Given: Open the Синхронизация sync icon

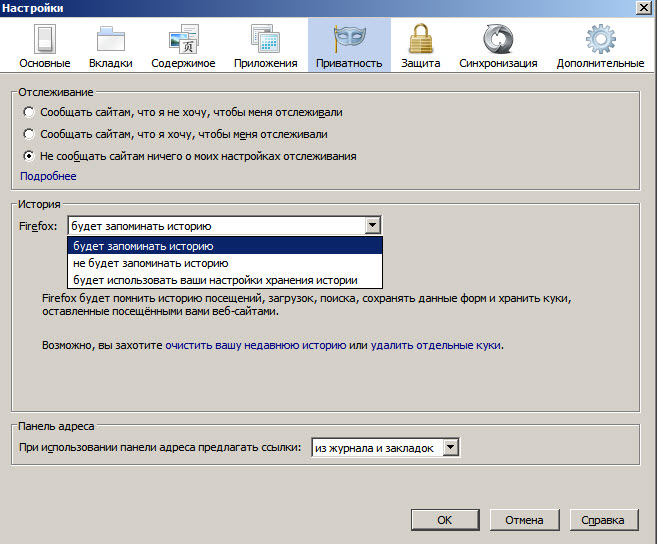Looking at the screenshot, I should coord(498,40).
